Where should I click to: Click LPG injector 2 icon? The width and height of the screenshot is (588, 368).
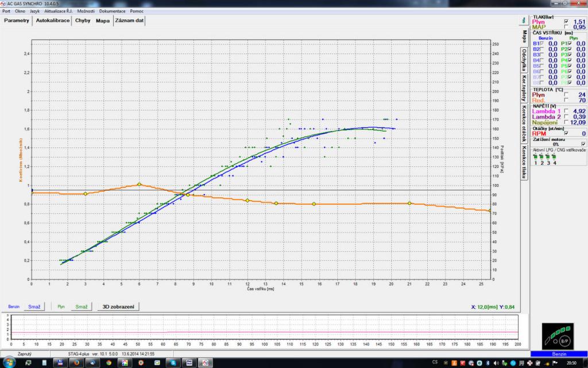(x=542, y=156)
